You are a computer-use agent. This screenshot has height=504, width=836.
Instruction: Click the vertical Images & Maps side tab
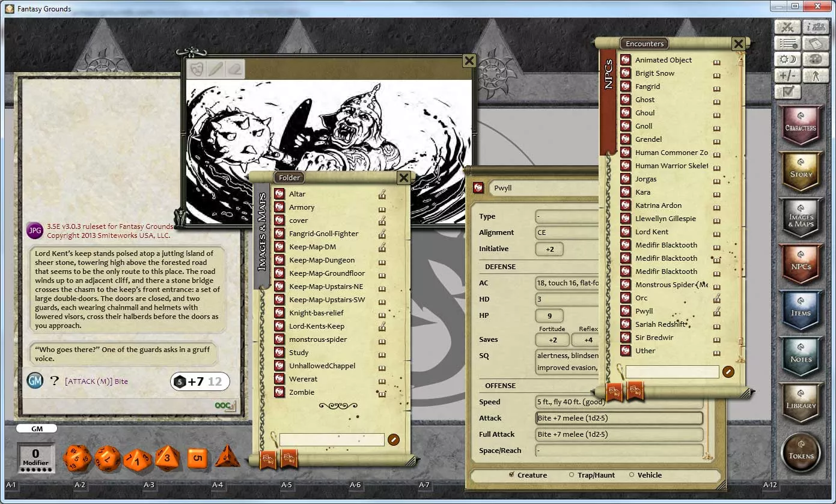(262, 237)
